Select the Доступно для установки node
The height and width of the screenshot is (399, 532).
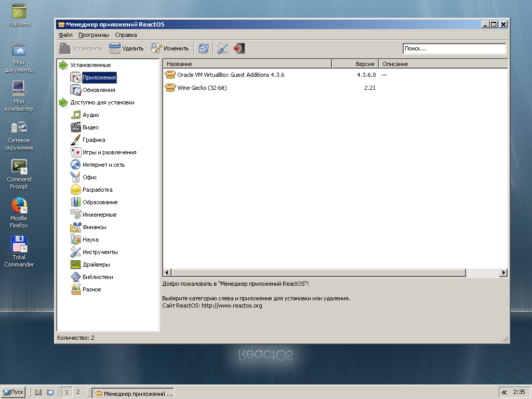pos(102,102)
